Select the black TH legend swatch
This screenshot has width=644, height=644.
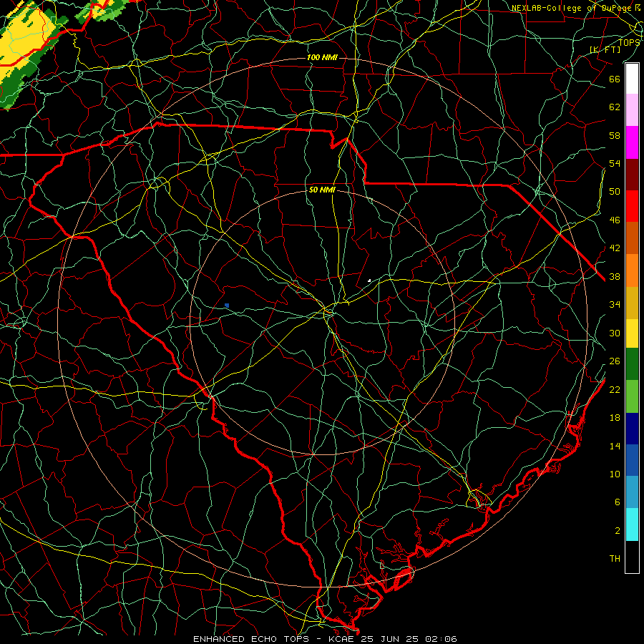coord(632,557)
